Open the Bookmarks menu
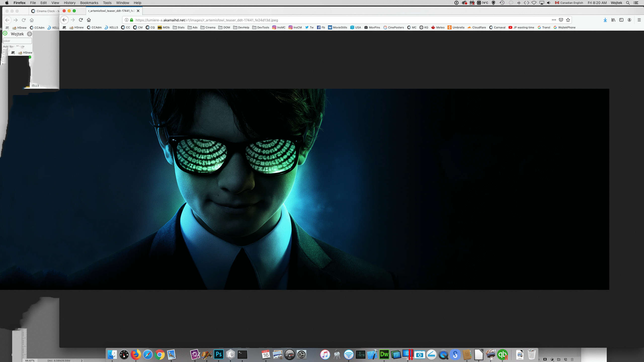Image resolution: width=644 pixels, height=362 pixels. (x=89, y=3)
